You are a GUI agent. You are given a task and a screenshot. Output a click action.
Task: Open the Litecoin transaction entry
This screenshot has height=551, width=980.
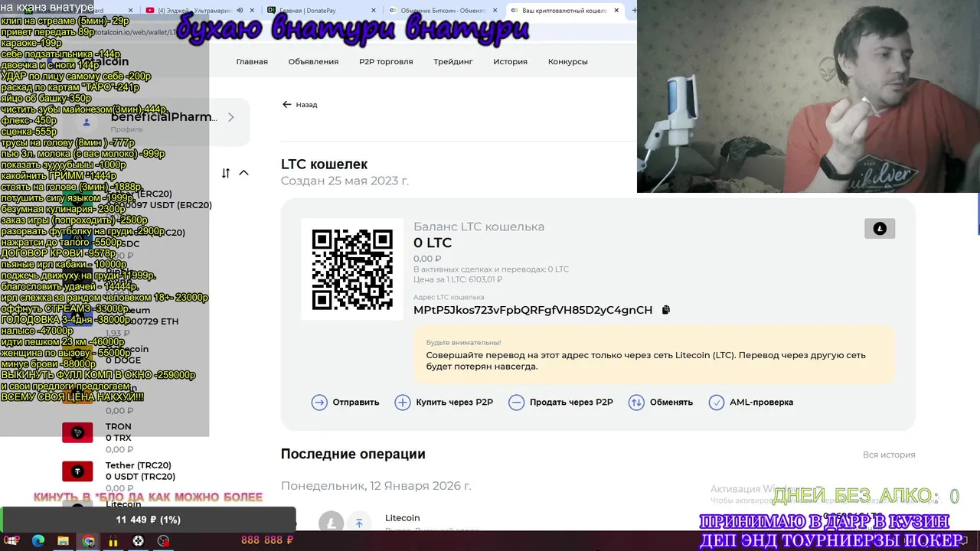(597, 520)
